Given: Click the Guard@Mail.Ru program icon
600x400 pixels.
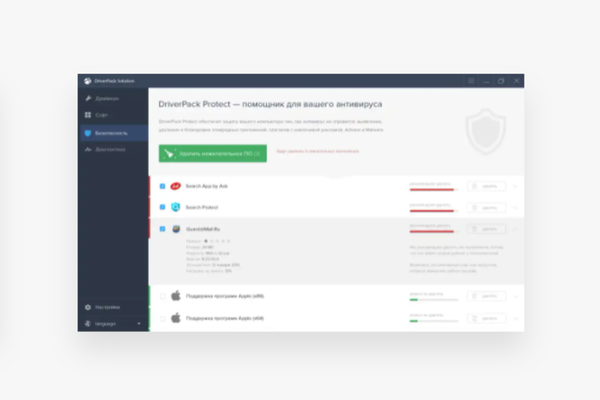Looking at the screenshot, I should click(175, 229).
